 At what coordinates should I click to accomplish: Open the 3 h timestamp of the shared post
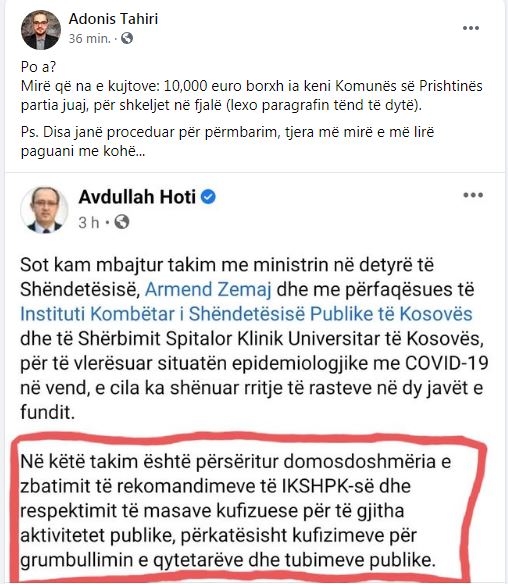(x=89, y=222)
